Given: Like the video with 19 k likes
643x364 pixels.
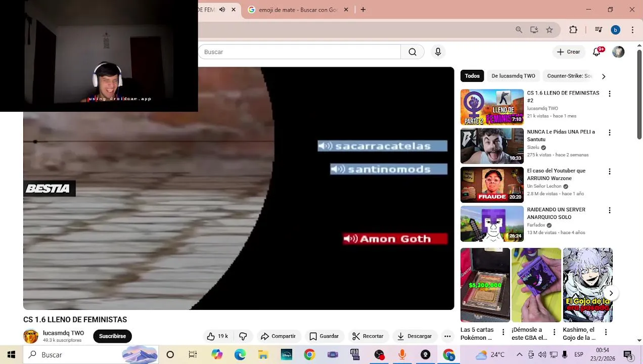Looking at the screenshot, I should pos(217,336).
